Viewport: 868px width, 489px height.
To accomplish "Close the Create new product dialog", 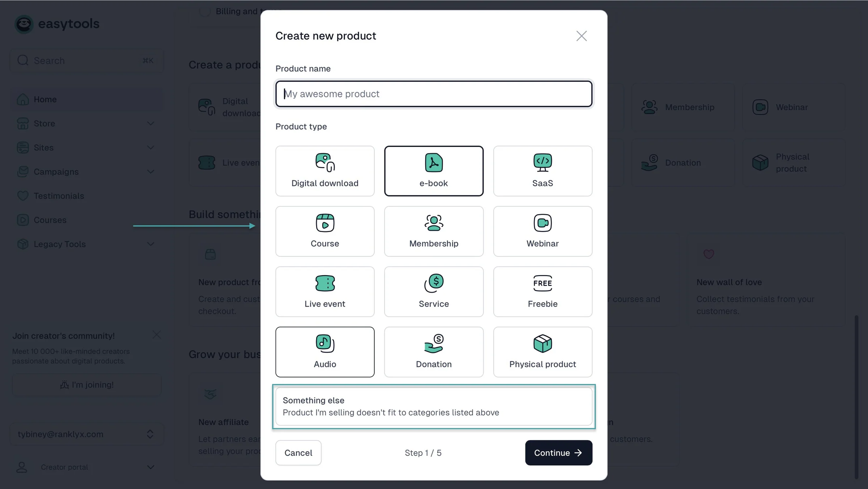I will tap(581, 36).
